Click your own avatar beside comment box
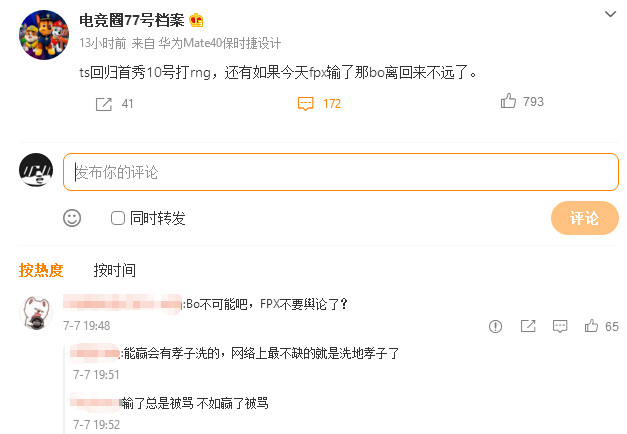Screen dimensions: 627x434 tap(36, 169)
